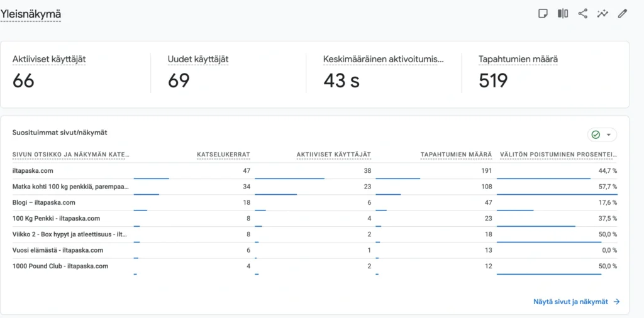Click the 47 views cell for iltapaska.com

pyautogui.click(x=247, y=171)
